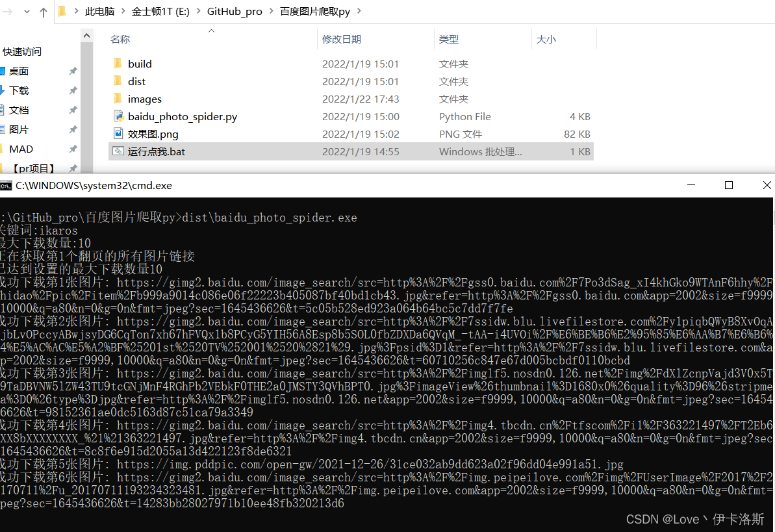Click the sidebar scrollbar up arrow
Screen dimensions: 775x532
(86, 36)
